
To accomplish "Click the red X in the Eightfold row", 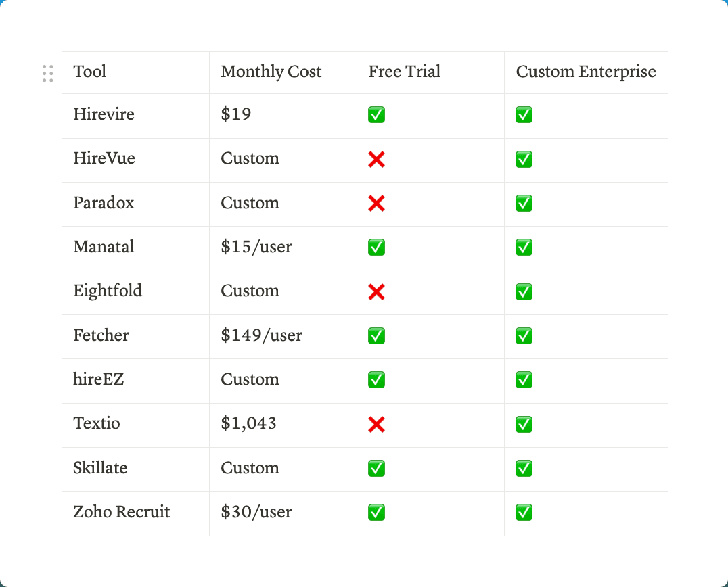I will (x=377, y=292).
